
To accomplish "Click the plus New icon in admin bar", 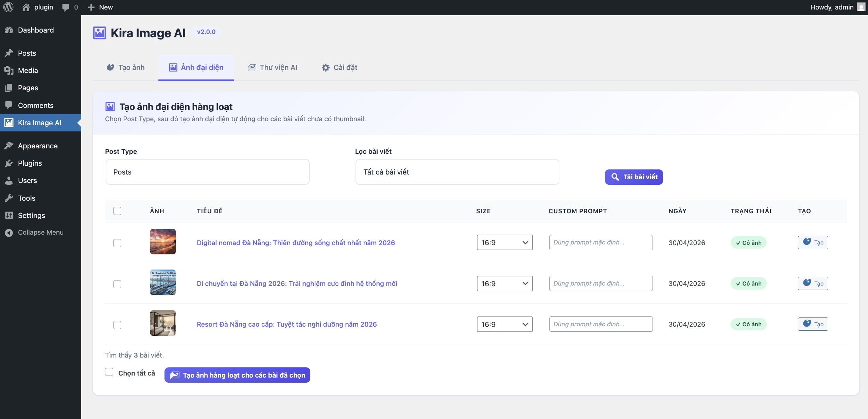I will pyautogui.click(x=91, y=7).
